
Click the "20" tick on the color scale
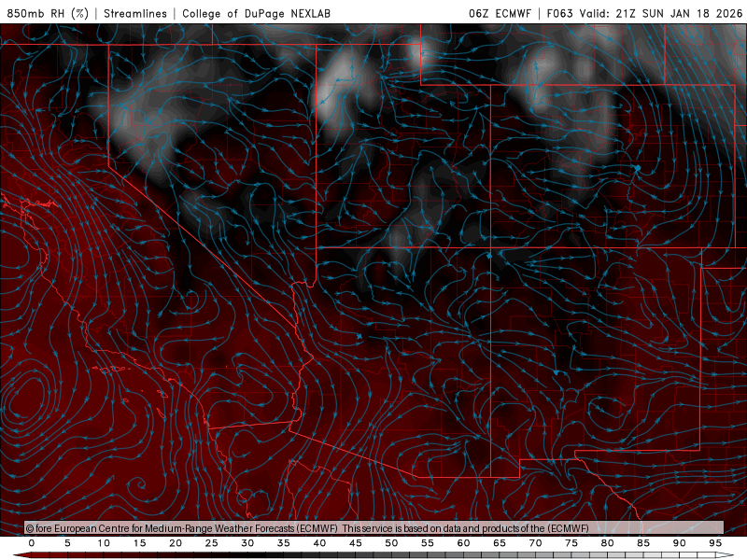coord(176,543)
